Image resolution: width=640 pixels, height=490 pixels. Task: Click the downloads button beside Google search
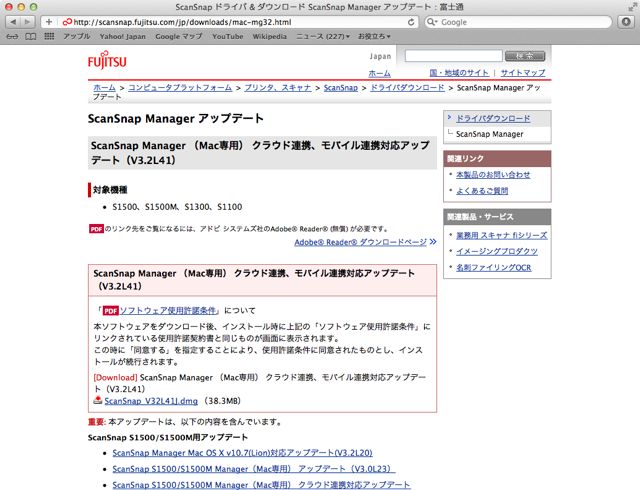click(x=626, y=22)
